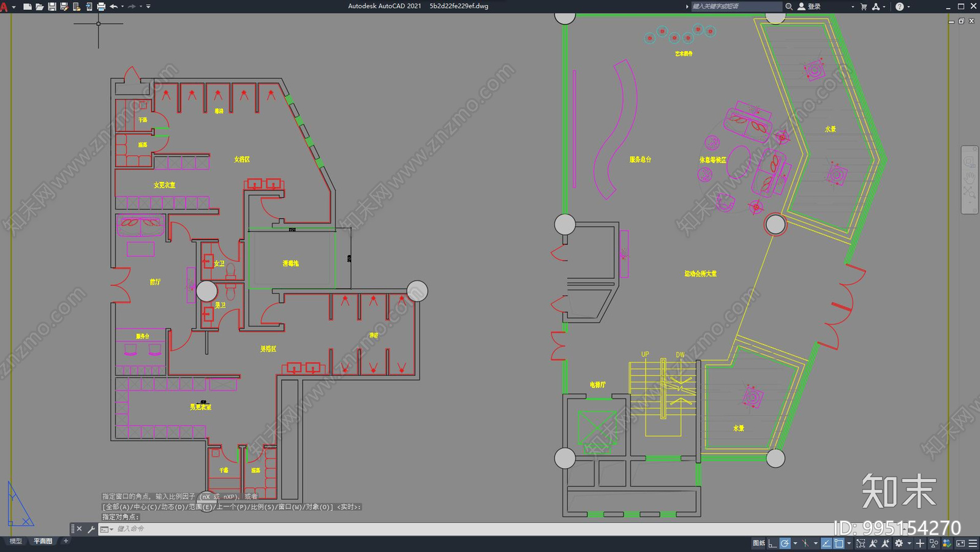This screenshot has width=980, height=552.
Task: Click the Autodesk connect triangle icon
Action: [876, 6]
